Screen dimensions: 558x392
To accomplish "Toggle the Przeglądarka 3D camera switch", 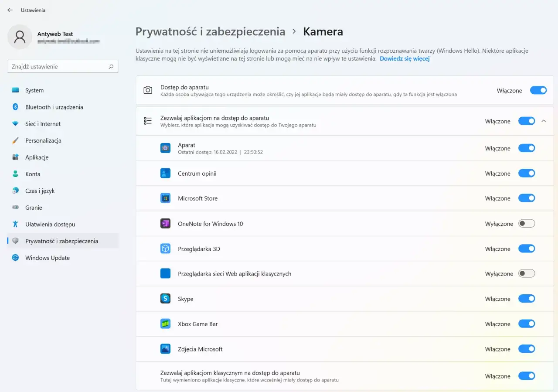I will pyautogui.click(x=527, y=249).
